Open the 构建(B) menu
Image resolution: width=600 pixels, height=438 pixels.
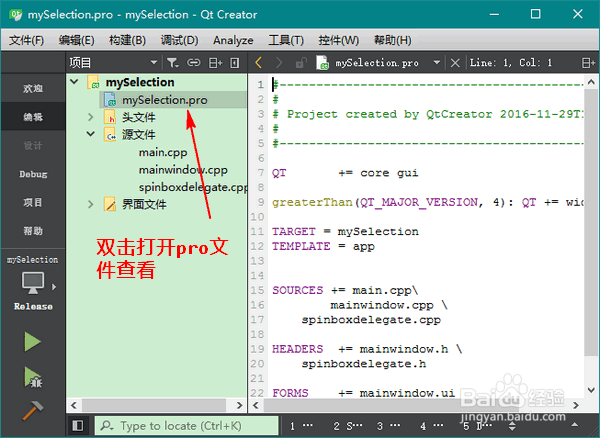coord(127,40)
